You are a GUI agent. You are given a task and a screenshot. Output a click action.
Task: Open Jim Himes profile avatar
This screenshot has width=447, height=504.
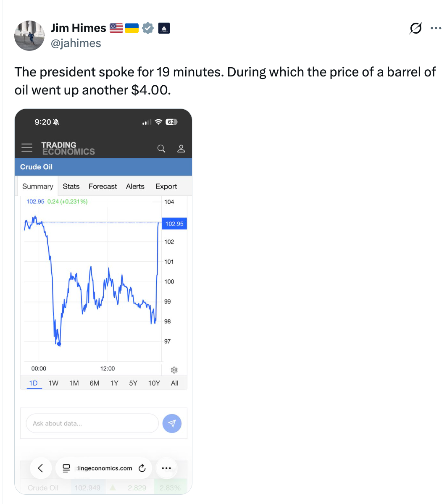click(29, 35)
